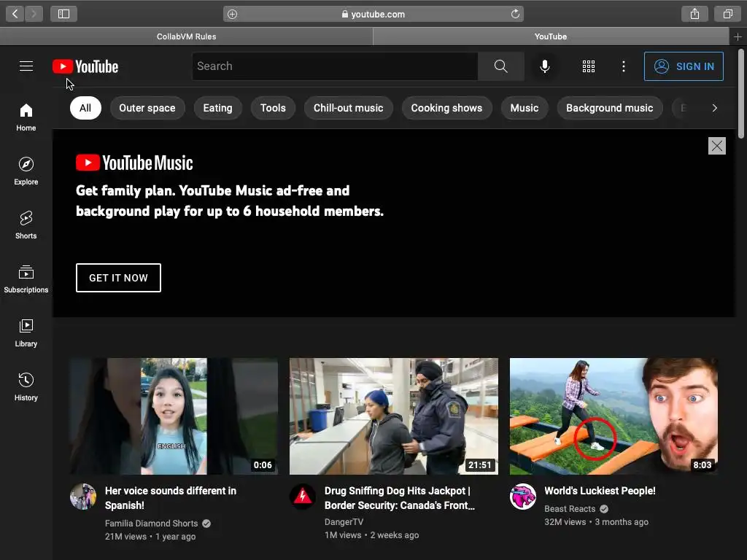Open 'Her voice sounds different in Spanish!' title
Viewport: 747px width, 560px height.
tap(171, 497)
